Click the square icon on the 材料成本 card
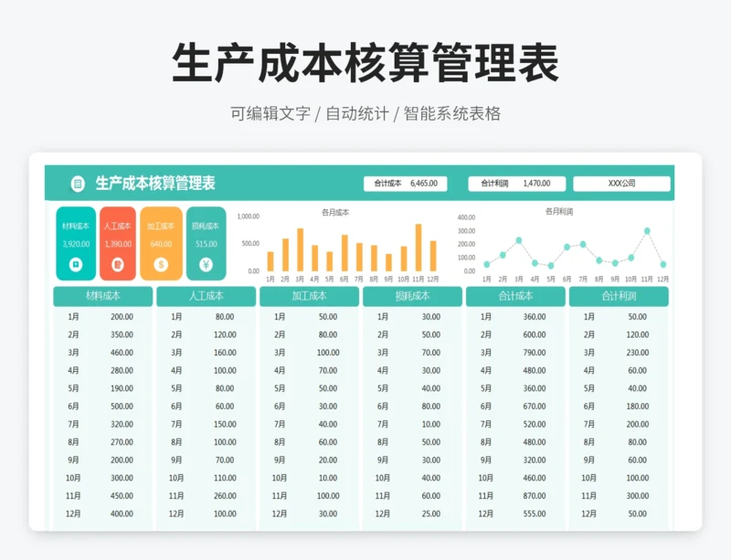Screen dimensions: 731x560 point(76,265)
